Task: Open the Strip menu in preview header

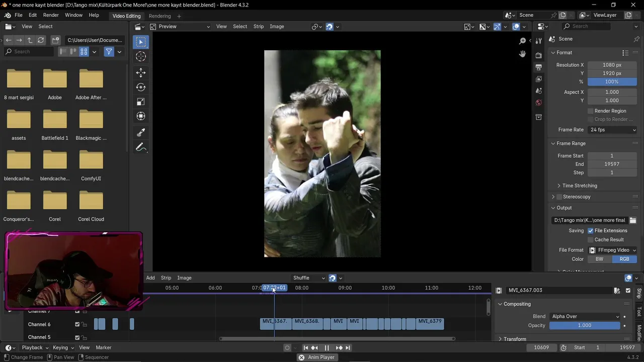Action: point(259,26)
